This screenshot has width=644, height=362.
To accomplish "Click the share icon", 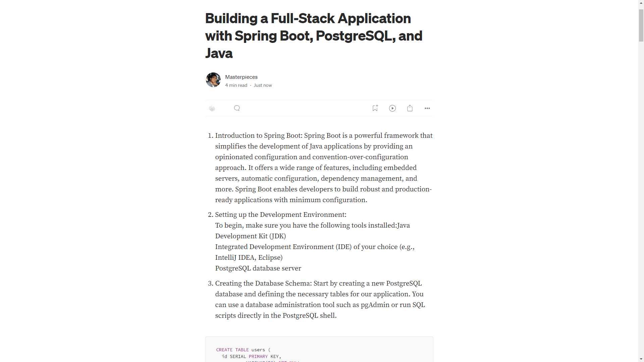I will click(x=410, y=107).
